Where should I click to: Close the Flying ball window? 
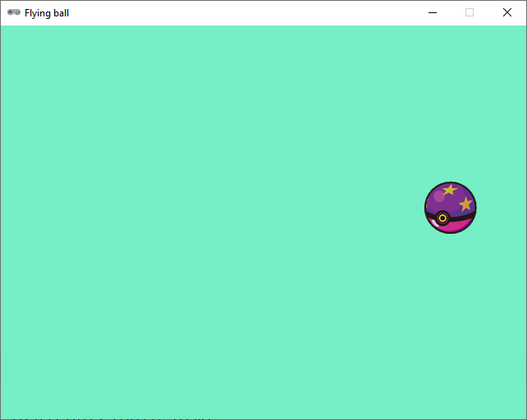click(507, 13)
